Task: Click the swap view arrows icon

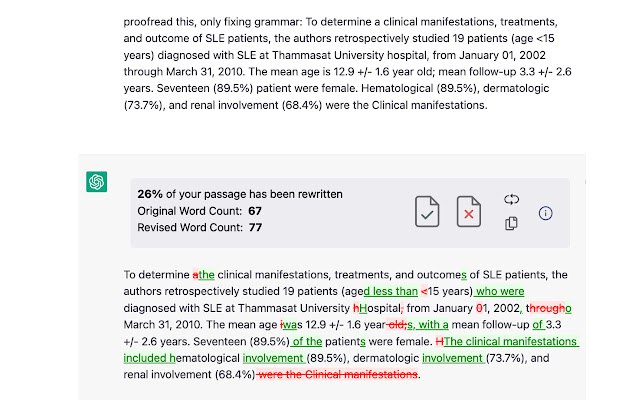Action: click(x=512, y=199)
